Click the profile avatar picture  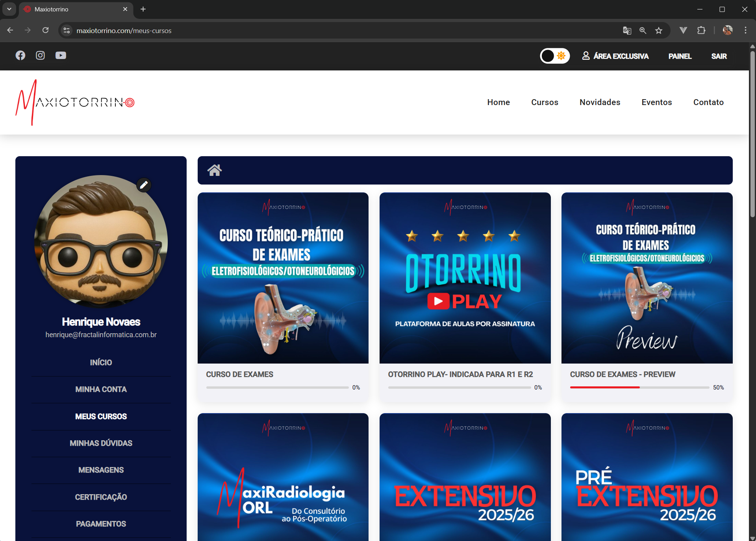(101, 242)
